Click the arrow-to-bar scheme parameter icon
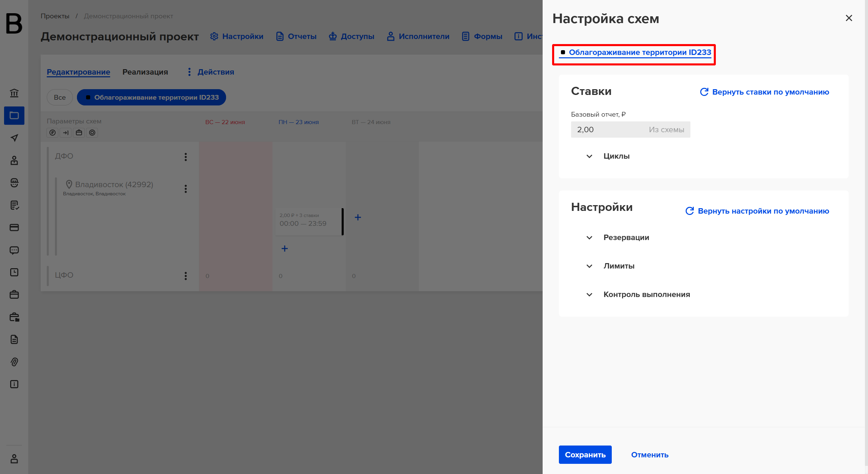 [66, 133]
